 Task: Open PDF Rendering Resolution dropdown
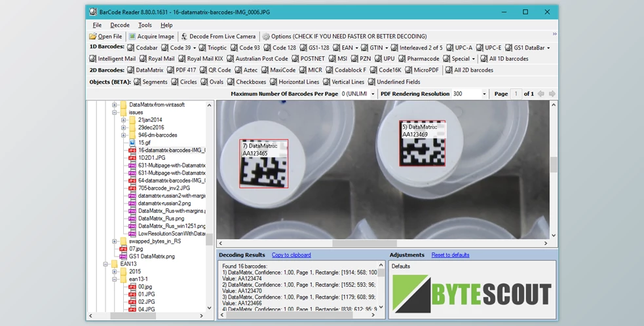coord(484,94)
